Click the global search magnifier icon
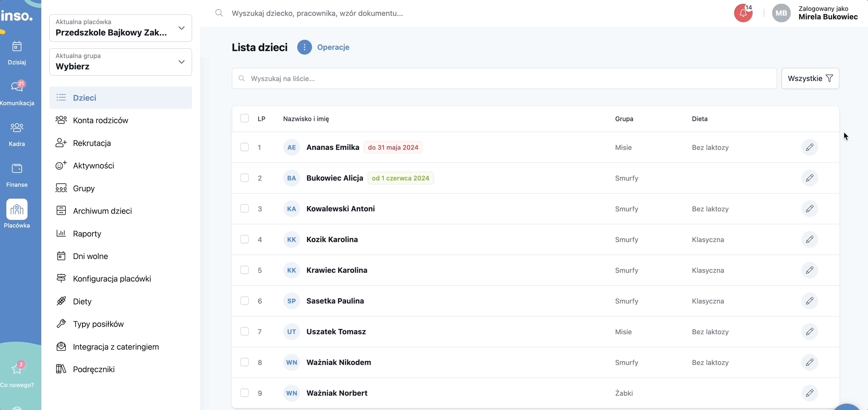The height and width of the screenshot is (410, 868). [x=219, y=13]
